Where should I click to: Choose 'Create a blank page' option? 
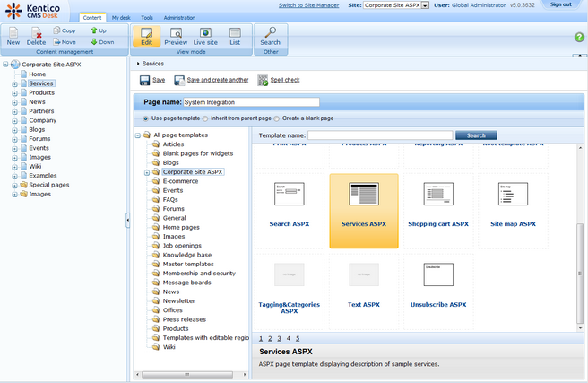pos(278,118)
